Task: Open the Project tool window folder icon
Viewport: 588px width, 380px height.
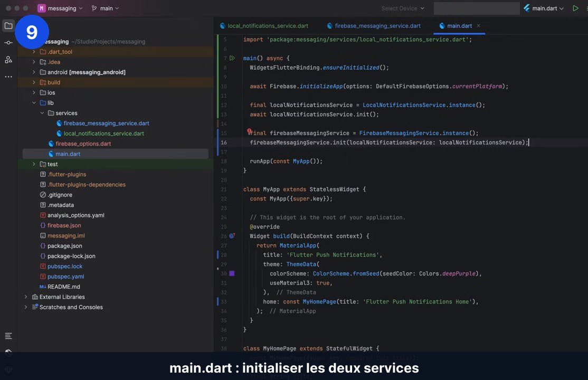Action: pos(8,26)
